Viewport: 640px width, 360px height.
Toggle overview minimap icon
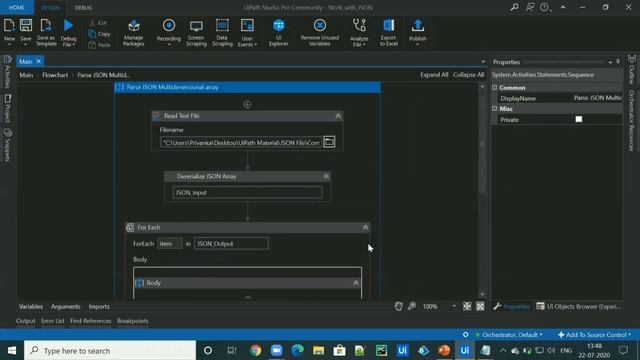pos(480,306)
